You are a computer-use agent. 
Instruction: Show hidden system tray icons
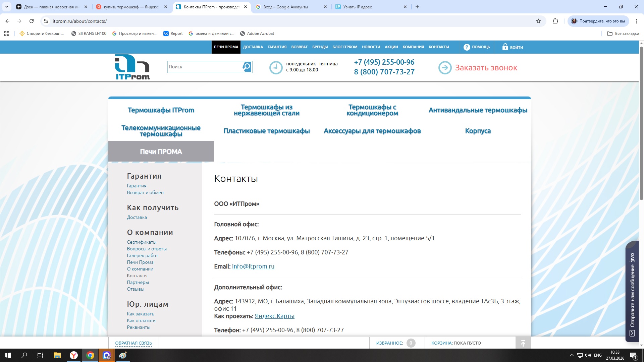pyautogui.click(x=572, y=355)
